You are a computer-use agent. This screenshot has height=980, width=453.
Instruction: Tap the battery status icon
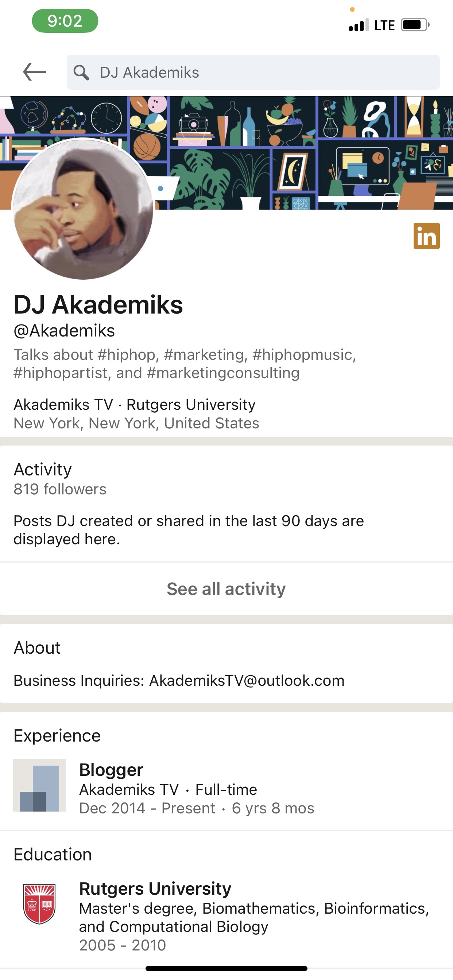415,25
